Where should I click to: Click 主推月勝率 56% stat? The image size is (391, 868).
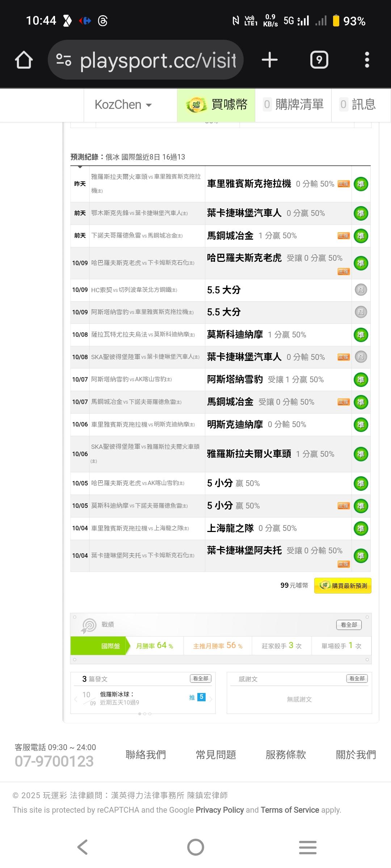218,646
